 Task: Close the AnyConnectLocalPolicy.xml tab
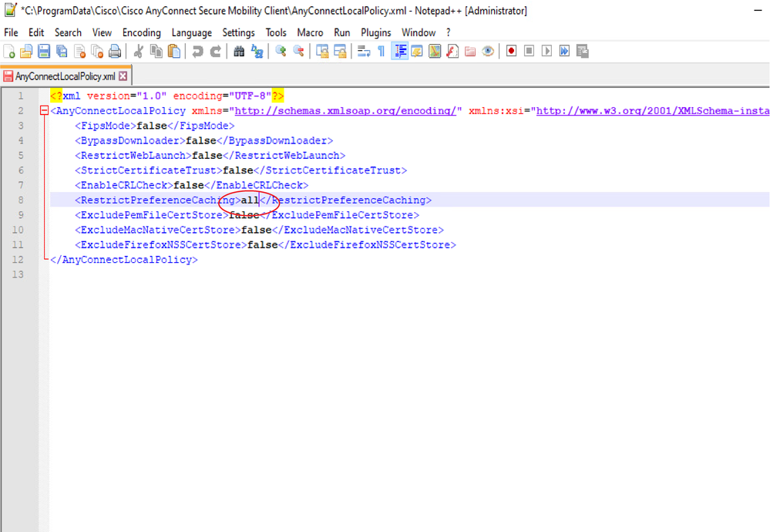click(123, 76)
